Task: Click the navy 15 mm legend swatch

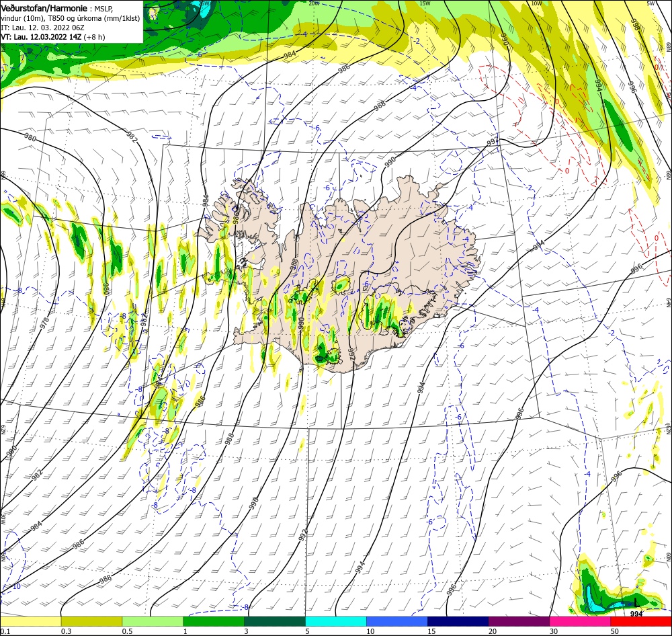Action: [458, 621]
